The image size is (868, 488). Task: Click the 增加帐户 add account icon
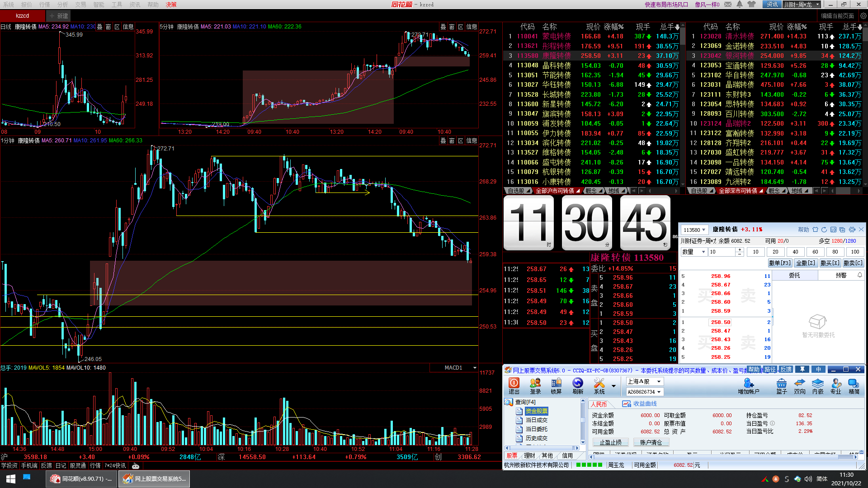coord(749,386)
